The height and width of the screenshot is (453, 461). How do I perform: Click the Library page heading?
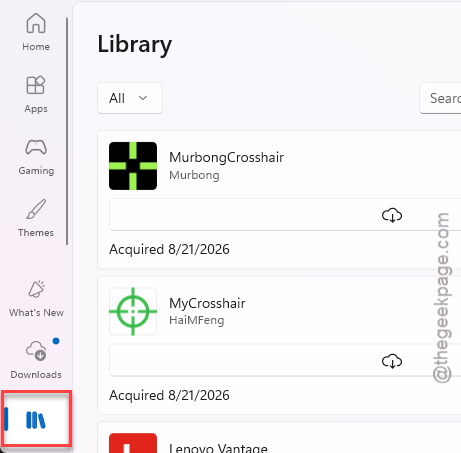135,44
